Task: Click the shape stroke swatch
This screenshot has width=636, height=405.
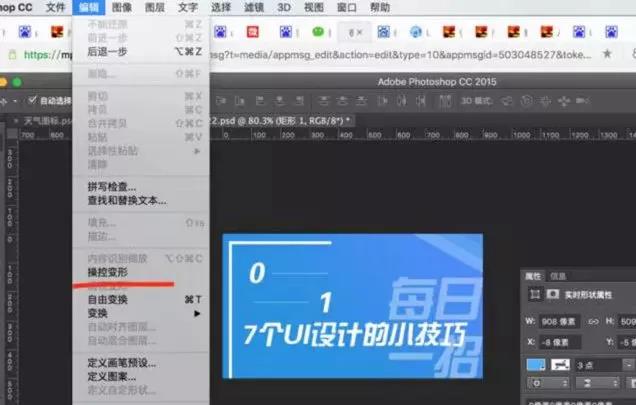Action: pos(560,365)
